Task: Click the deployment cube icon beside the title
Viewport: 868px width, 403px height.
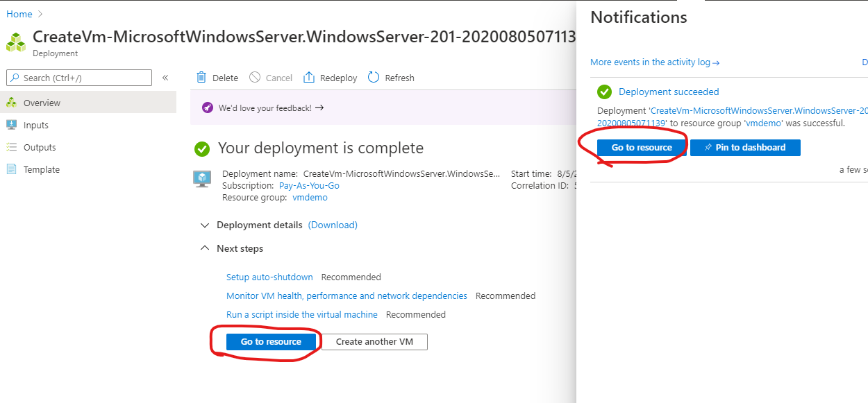Action: pos(15,42)
